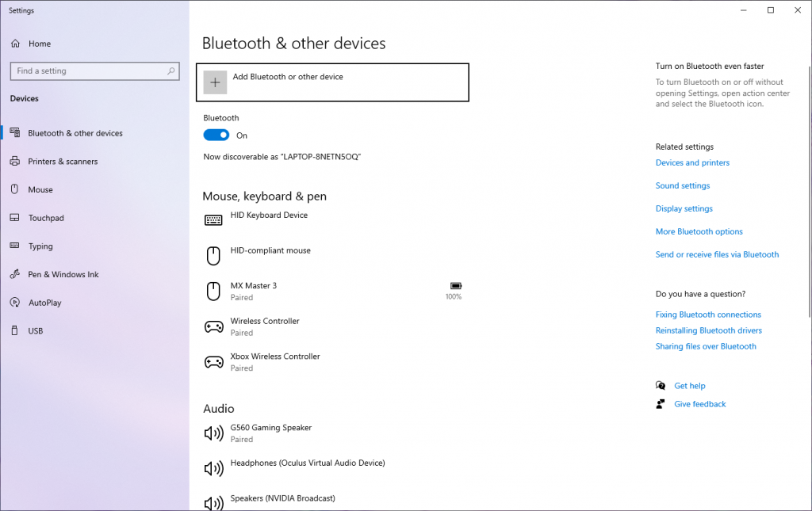Image resolution: width=812 pixels, height=511 pixels.
Task: Click the HID Keyboard Device icon
Action: coord(213,220)
